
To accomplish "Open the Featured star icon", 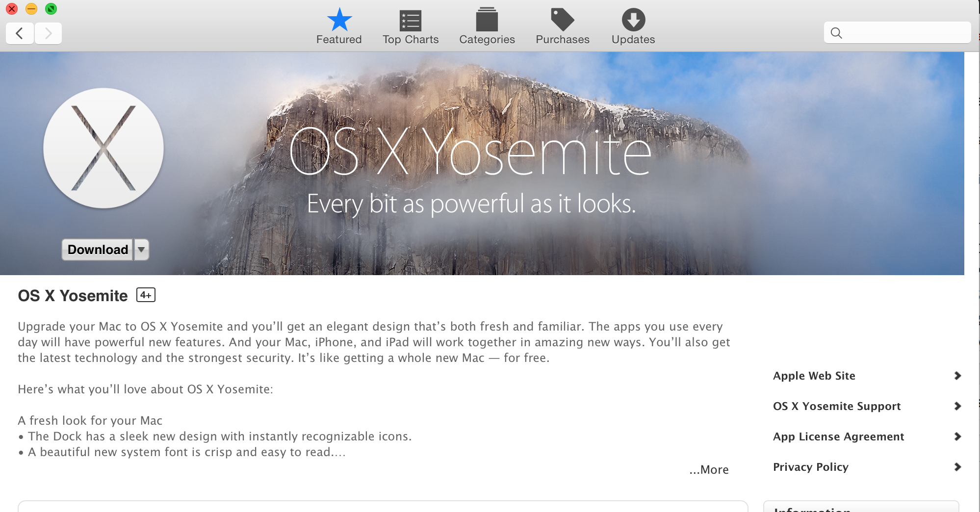I will (x=339, y=20).
